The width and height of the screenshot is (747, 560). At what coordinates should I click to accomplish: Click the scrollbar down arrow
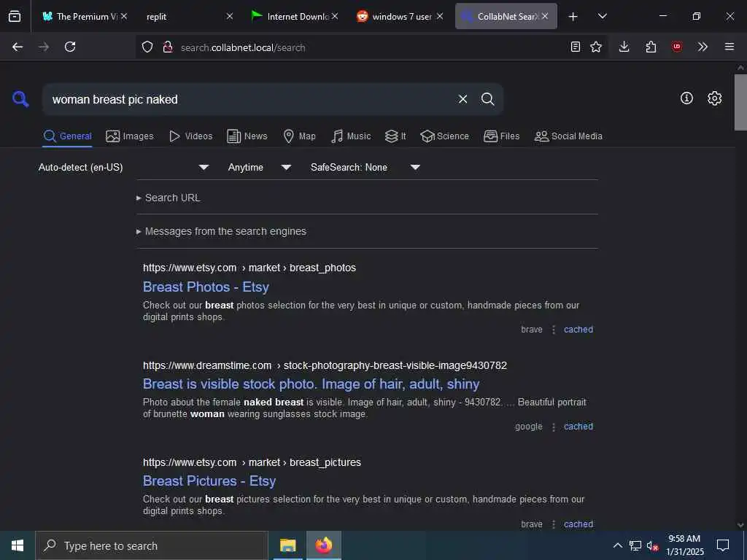(x=740, y=525)
